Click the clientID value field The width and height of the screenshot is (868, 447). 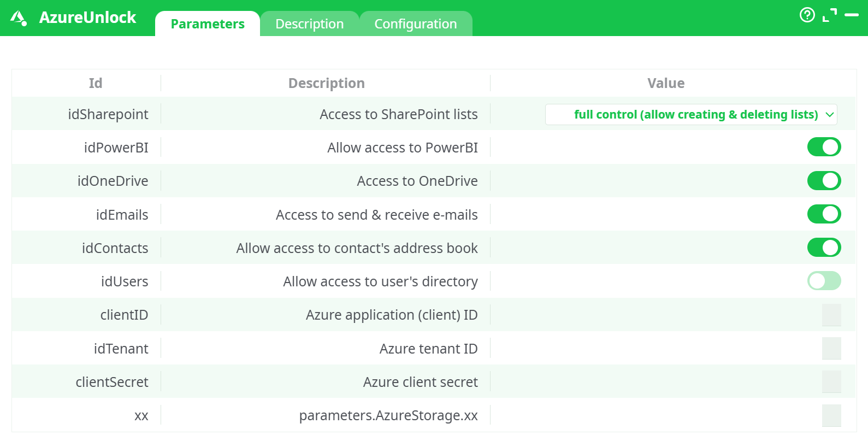coord(831,315)
